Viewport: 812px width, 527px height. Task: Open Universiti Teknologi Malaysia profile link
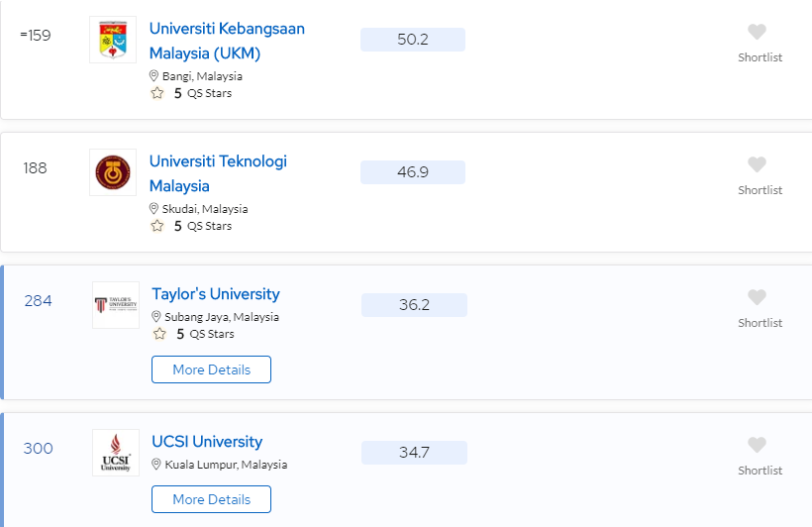[x=218, y=173]
